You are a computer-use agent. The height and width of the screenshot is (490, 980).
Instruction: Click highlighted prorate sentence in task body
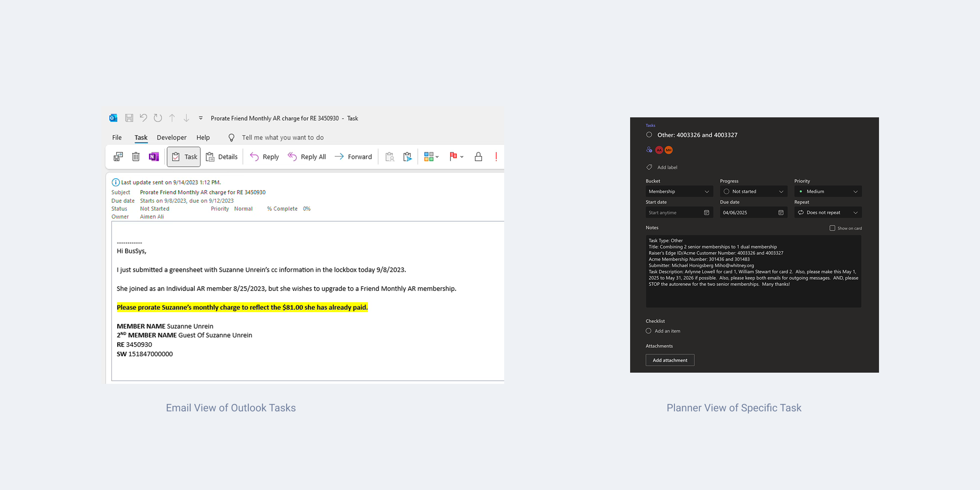point(242,307)
